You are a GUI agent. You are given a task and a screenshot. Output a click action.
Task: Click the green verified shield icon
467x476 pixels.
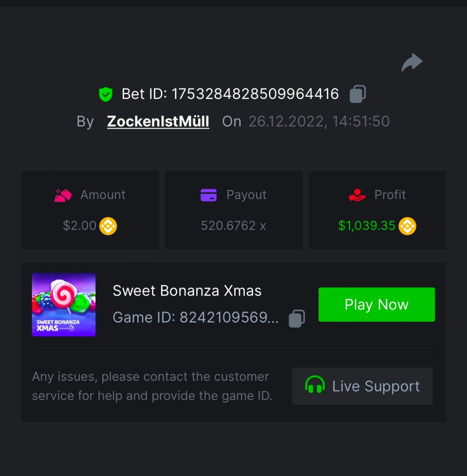coord(105,94)
